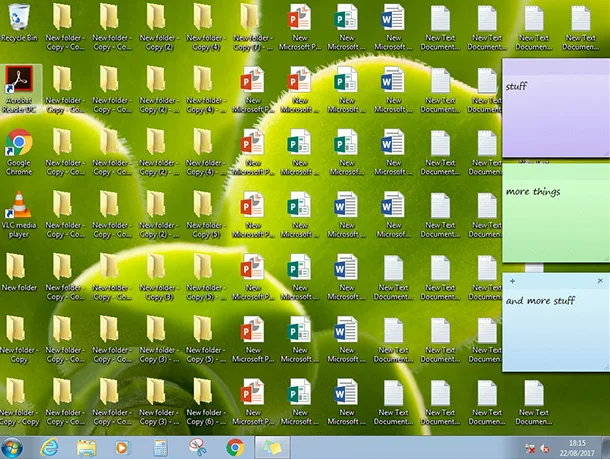The height and width of the screenshot is (459, 610).
Task: Open Windows Media Player from the taskbar
Action: 123,447
